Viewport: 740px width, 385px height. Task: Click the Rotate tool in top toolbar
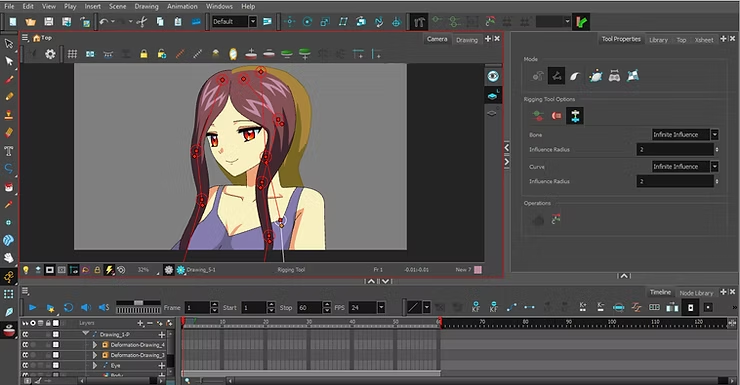(307, 22)
